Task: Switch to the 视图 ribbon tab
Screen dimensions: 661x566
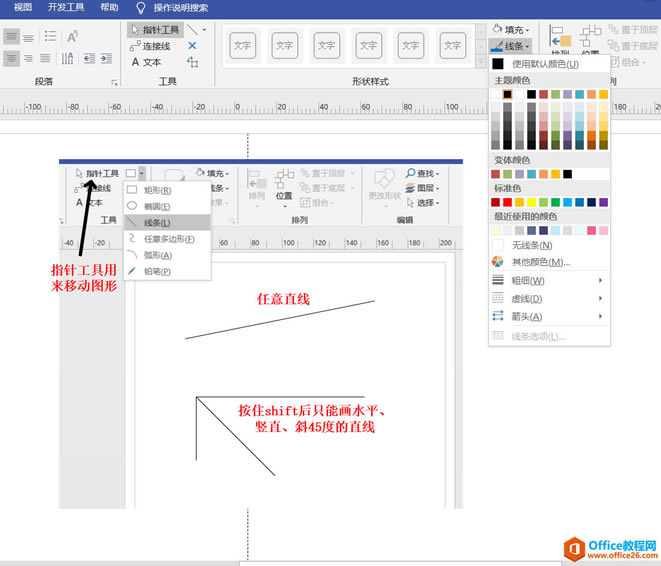Action: pos(22,7)
